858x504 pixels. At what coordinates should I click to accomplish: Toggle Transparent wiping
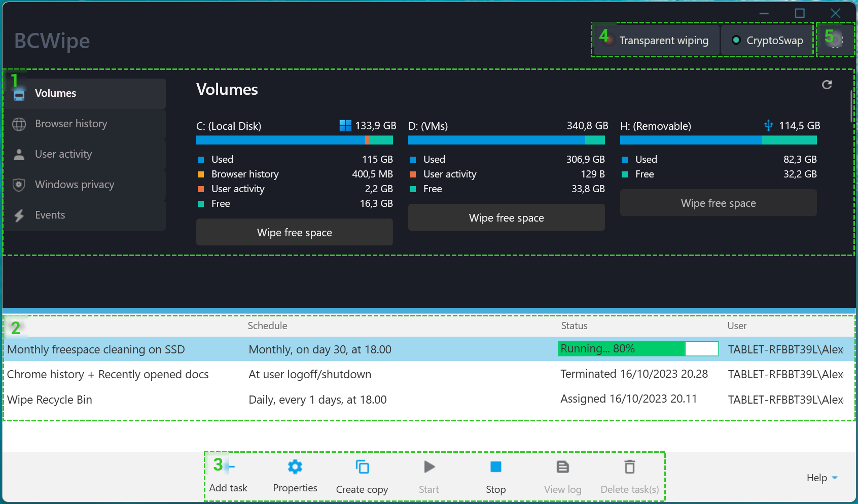(x=657, y=41)
